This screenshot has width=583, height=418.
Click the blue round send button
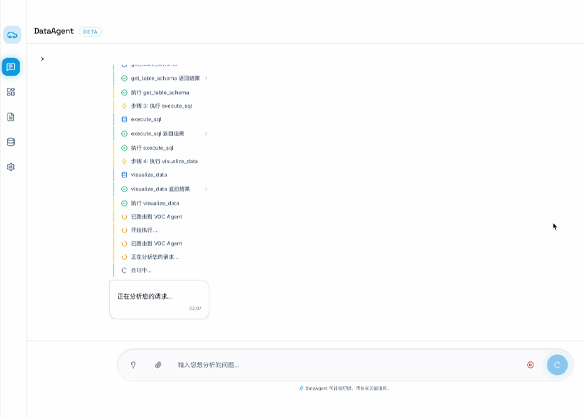tap(557, 365)
